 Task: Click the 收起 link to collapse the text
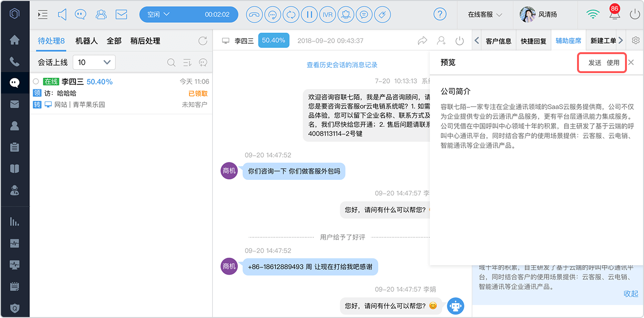pyautogui.click(x=631, y=294)
